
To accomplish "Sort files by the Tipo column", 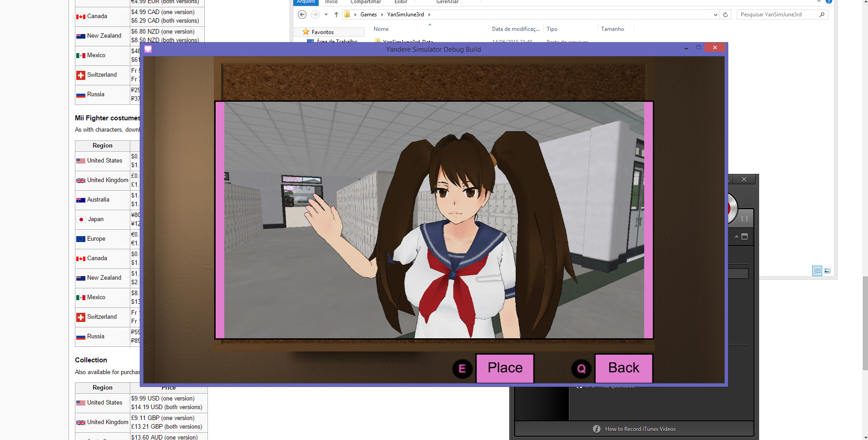I will (552, 29).
